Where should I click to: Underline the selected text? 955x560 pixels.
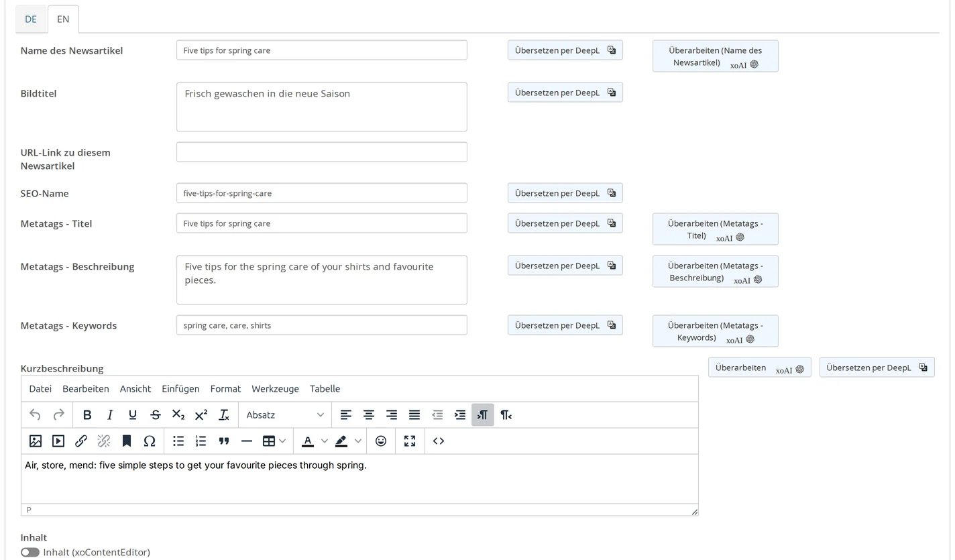[133, 415]
